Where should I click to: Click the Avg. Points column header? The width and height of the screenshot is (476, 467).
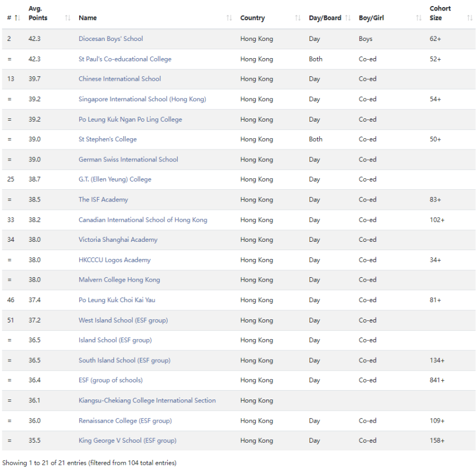click(x=38, y=13)
